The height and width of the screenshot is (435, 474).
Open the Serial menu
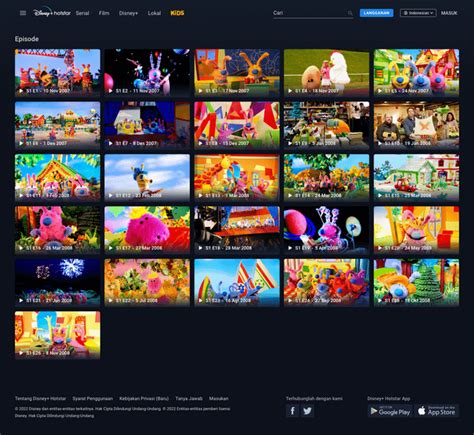(x=82, y=13)
